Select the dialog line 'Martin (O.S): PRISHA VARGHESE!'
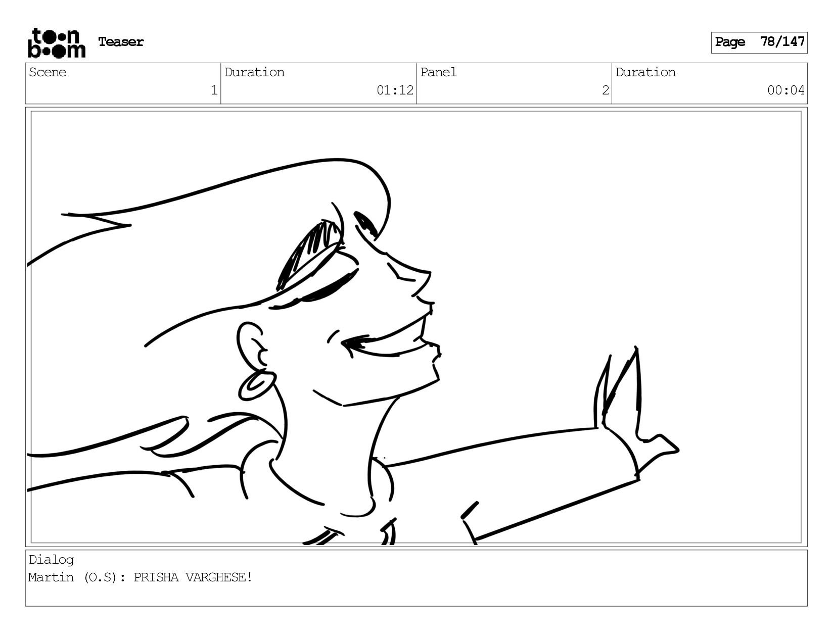The height and width of the screenshot is (644, 834). (x=140, y=577)
